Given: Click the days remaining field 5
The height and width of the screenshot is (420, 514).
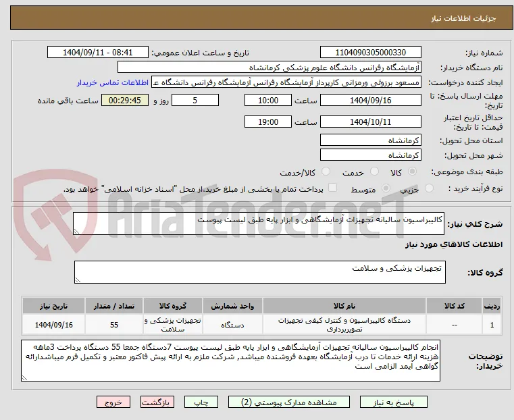Looking at the screenshot, I should coord(195,100).
